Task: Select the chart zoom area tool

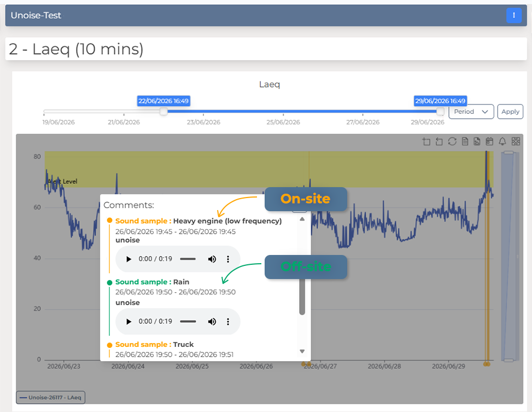Action: click(426, 141)
